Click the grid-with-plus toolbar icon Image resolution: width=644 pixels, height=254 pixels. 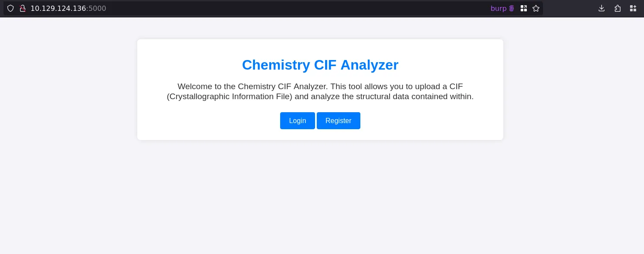[633, 8]
